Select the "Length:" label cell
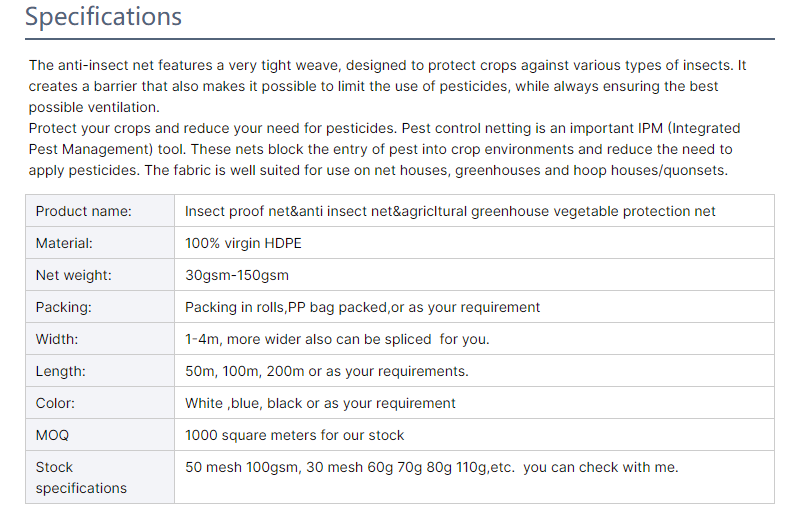 coord(60,371)
